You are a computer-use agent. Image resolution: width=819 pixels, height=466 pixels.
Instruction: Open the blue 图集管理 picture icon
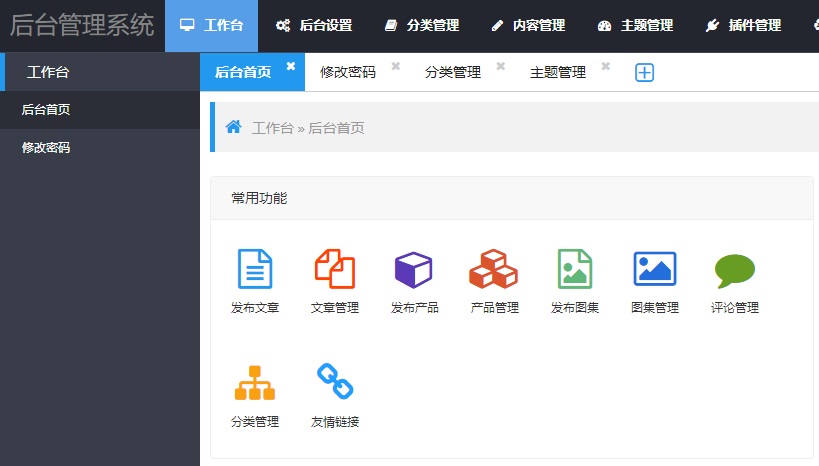pos(654,269)
